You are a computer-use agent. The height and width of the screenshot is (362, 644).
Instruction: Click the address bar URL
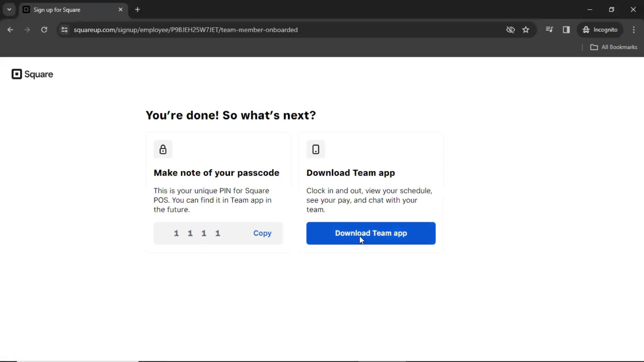(186, 29)
